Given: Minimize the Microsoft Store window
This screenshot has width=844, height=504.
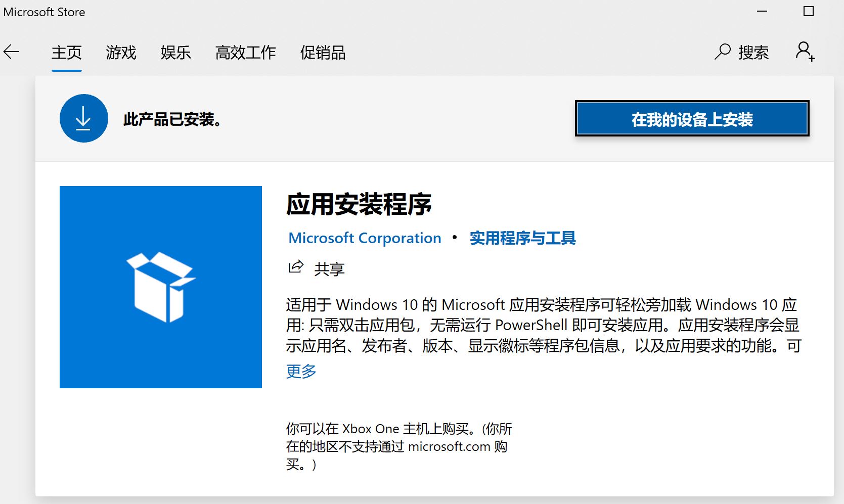Looking at the screenshot, I should coord(762,12).
